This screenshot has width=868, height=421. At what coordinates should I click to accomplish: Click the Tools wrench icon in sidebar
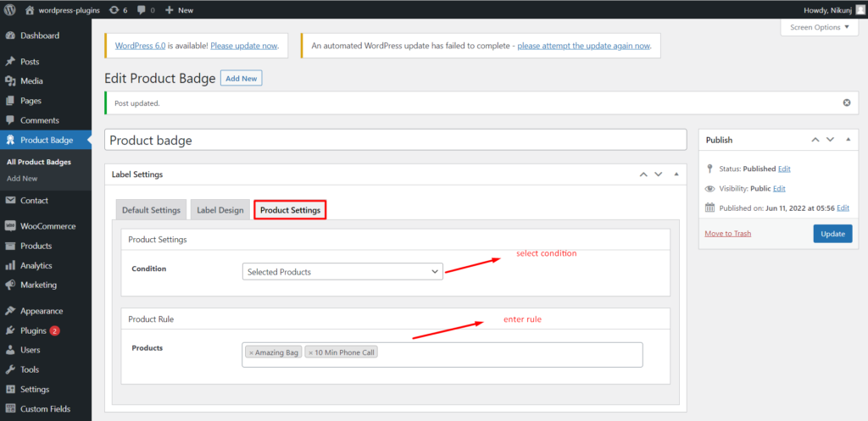click(10, 369)
